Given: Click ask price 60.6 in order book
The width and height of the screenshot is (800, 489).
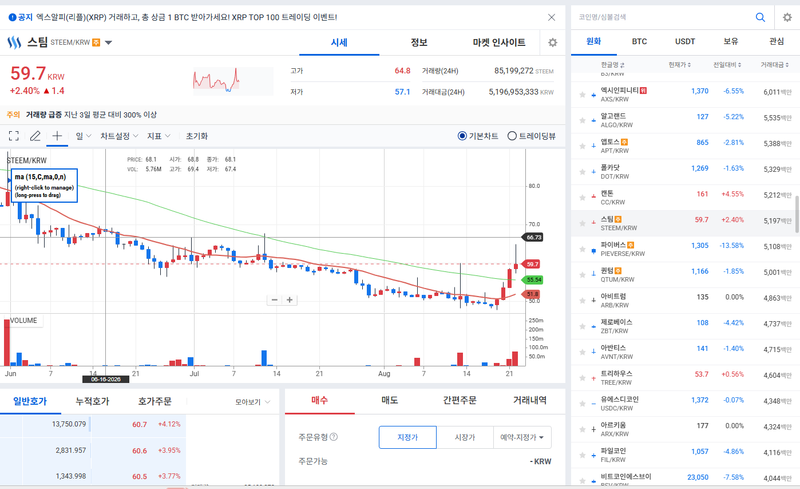Looking at the screenshot, I should click(x=139, y=451).
